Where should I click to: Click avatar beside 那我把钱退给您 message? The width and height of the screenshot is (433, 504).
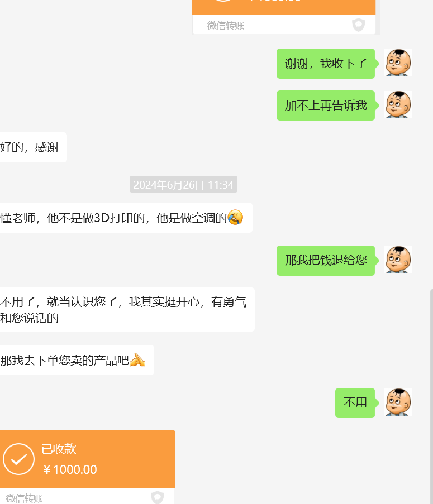click(398, 260)
